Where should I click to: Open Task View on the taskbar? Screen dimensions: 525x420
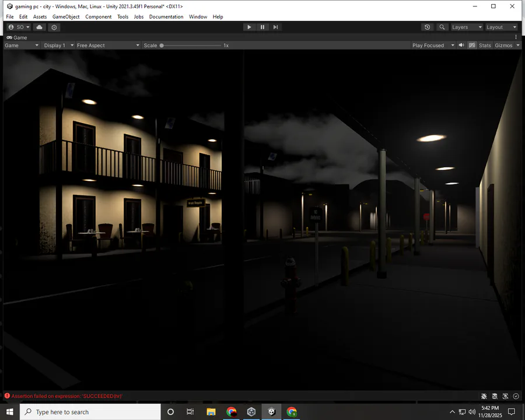pos(190,412)
